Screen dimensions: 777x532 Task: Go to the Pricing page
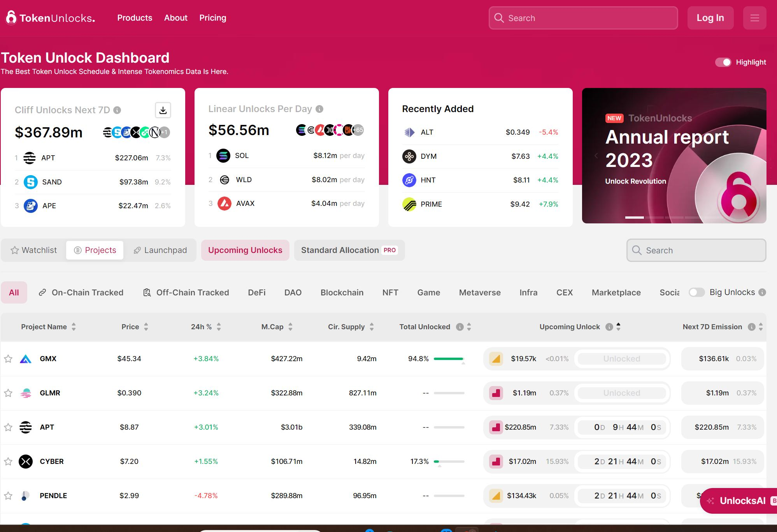pos(213,18)
